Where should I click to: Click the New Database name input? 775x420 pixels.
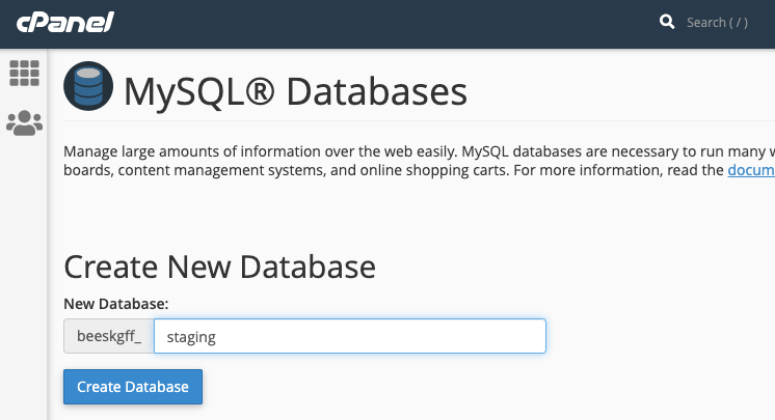tap(350, 336)
